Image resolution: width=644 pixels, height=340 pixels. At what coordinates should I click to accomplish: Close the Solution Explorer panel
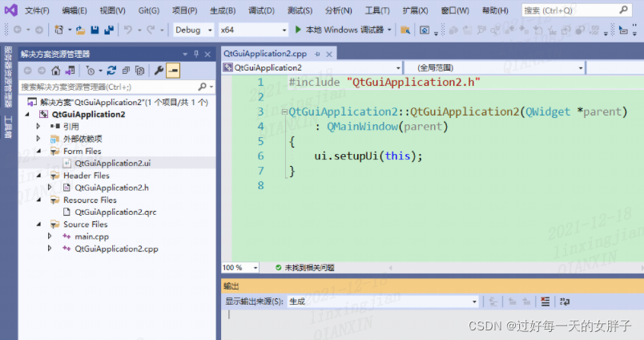click(207, 54)
